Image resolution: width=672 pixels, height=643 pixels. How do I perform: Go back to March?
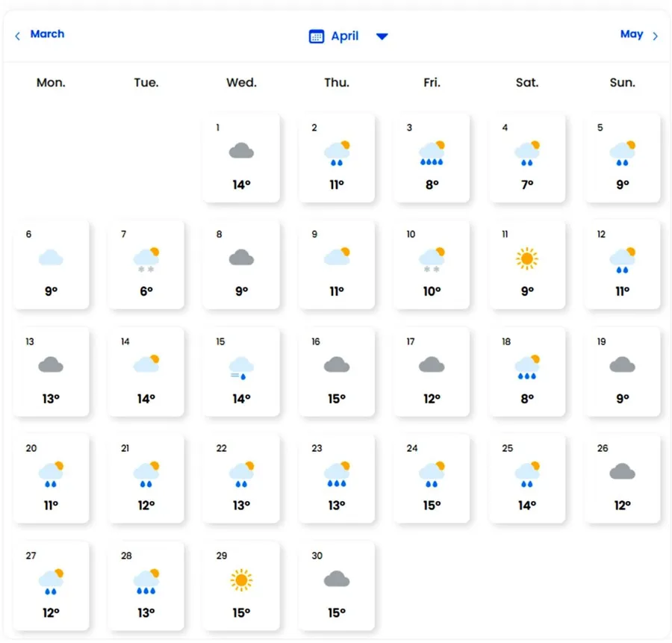point(47,34)
